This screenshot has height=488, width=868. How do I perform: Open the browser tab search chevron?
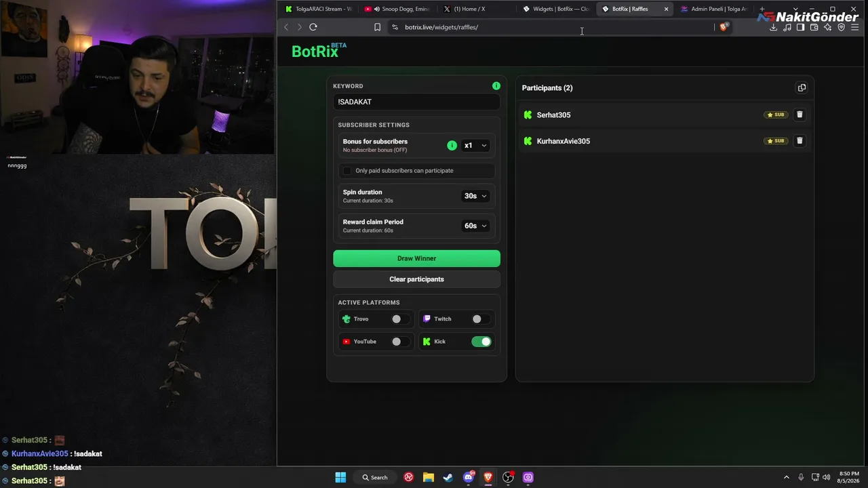(795, 9)
